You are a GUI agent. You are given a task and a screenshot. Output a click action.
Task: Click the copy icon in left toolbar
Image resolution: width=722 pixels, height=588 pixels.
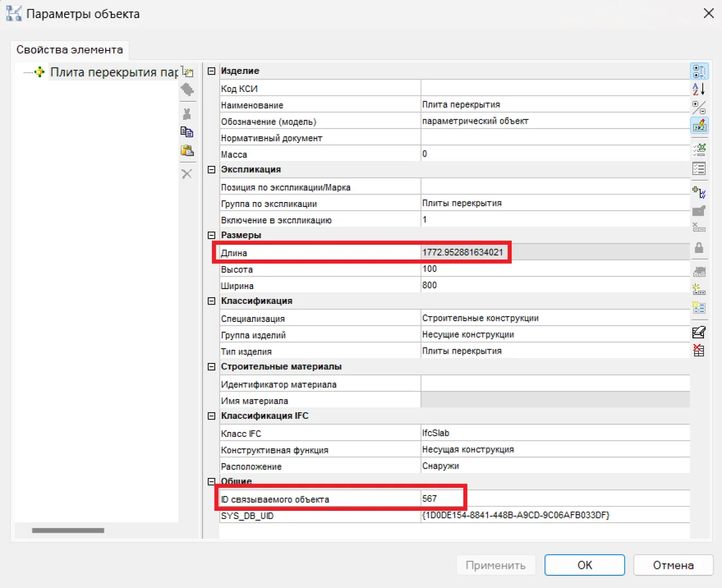tap(187, 132)
